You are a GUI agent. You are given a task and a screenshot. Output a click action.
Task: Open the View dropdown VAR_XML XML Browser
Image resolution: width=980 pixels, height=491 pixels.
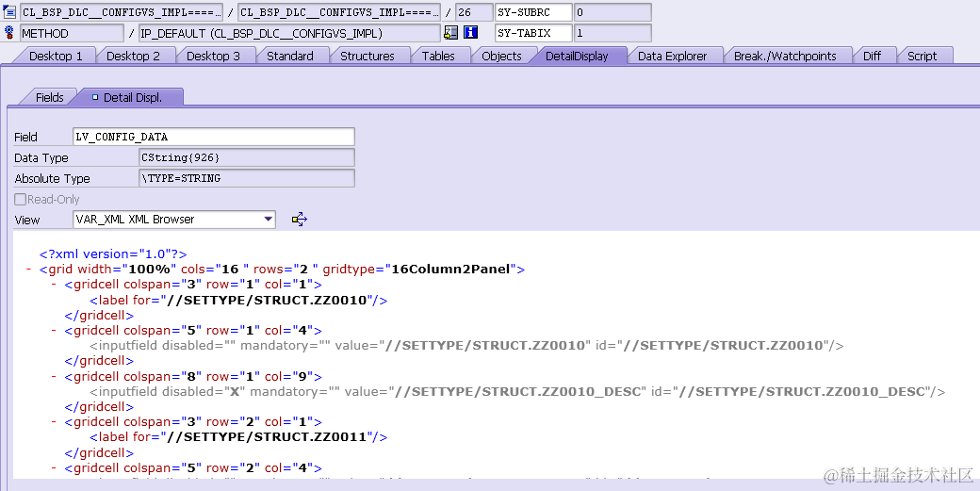pyautogui.click(x=174, y=220)
